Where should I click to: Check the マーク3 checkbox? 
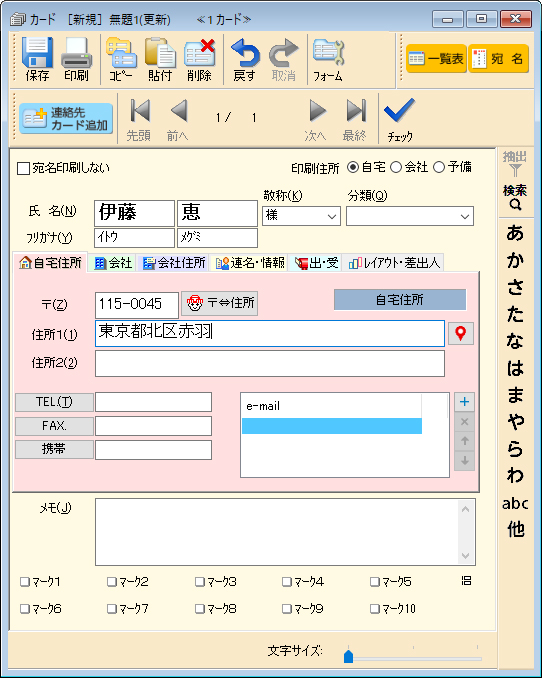tap(199, 582)
